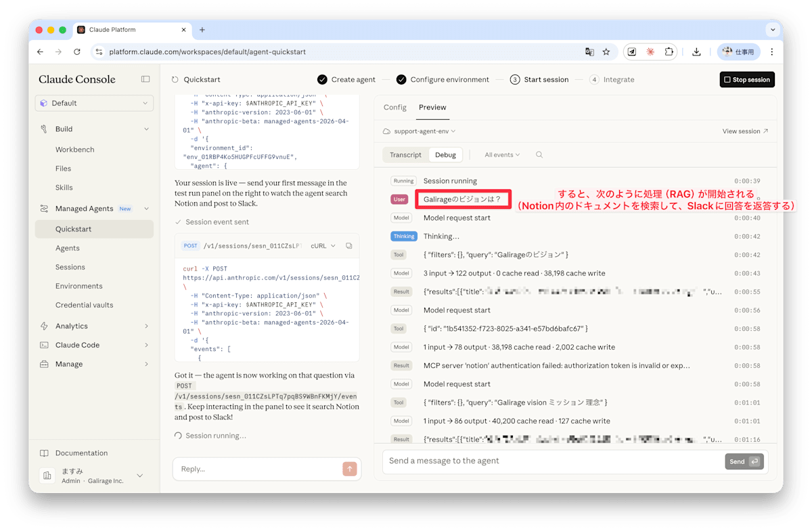Click the first extension icon in browser toolbar

click(x=632, y=51)
